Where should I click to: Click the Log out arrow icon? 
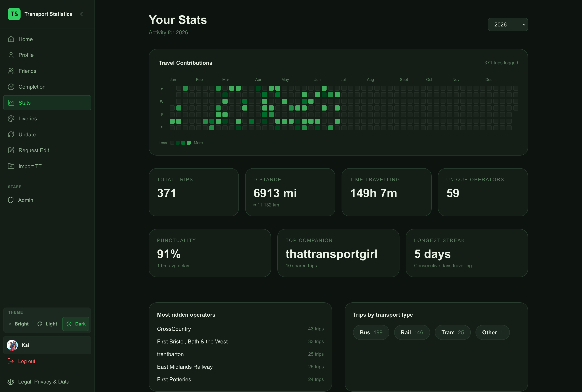click(11, 361)
